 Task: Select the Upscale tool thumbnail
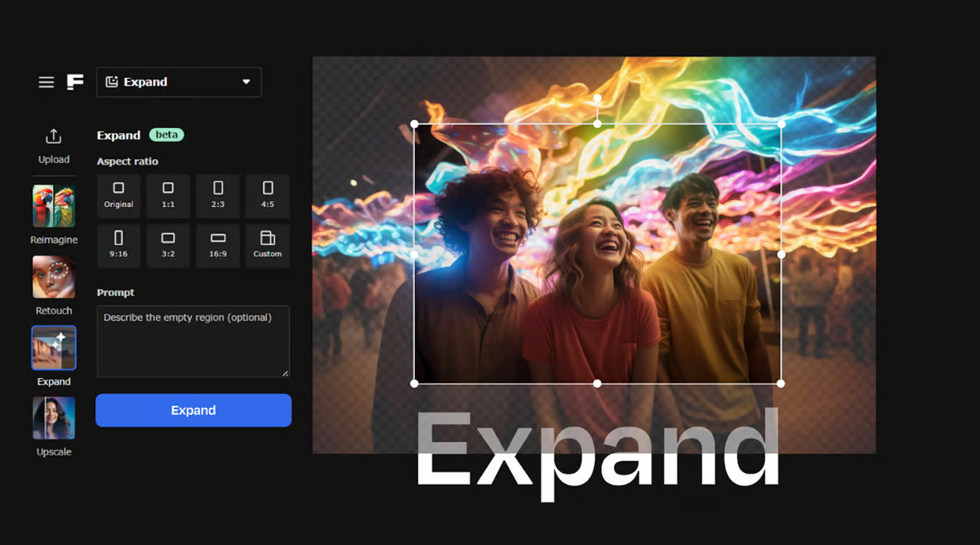[54, 418]
